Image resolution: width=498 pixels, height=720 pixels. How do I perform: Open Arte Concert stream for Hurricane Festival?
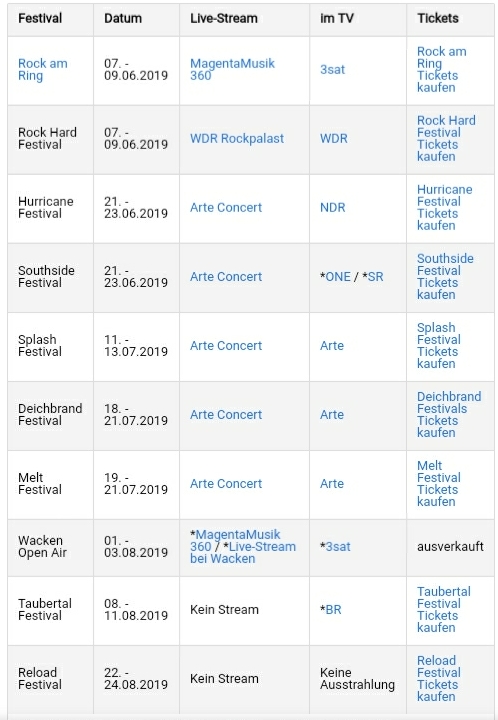pos(226,208)
